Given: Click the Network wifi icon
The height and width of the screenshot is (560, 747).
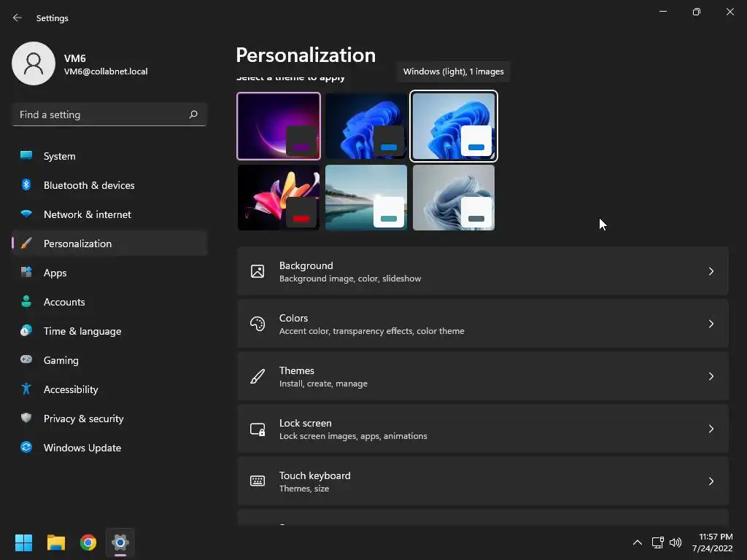Looking at the screenshot, I should pos(26,214).
